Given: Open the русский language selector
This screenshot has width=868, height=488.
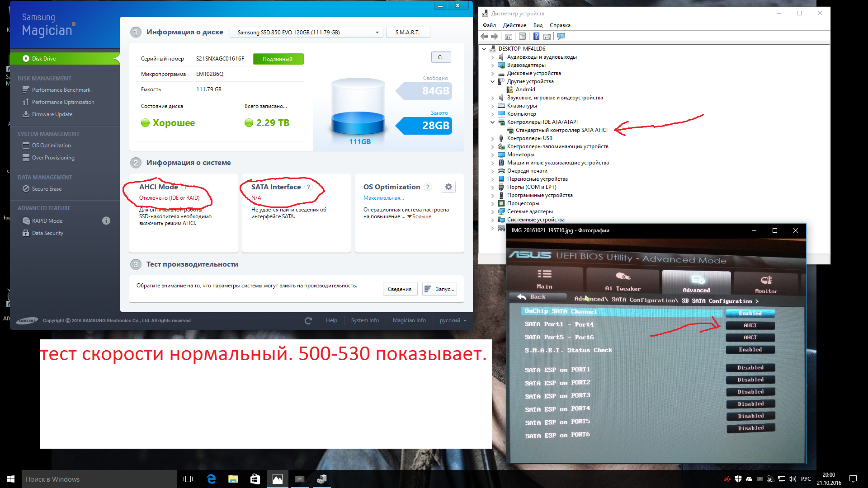Looking at the screenshot, I should pyautogui.click(x=453, y=320).
